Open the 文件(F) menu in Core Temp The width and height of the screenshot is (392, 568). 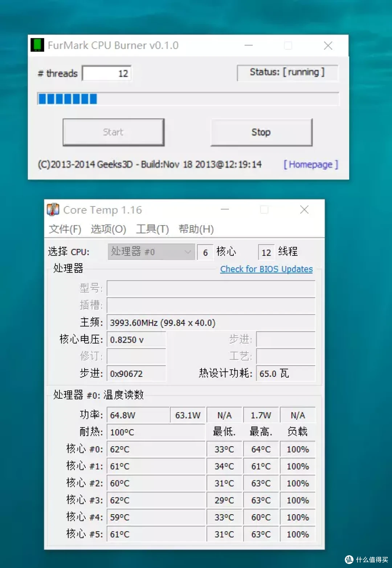[x=65, y=229]
